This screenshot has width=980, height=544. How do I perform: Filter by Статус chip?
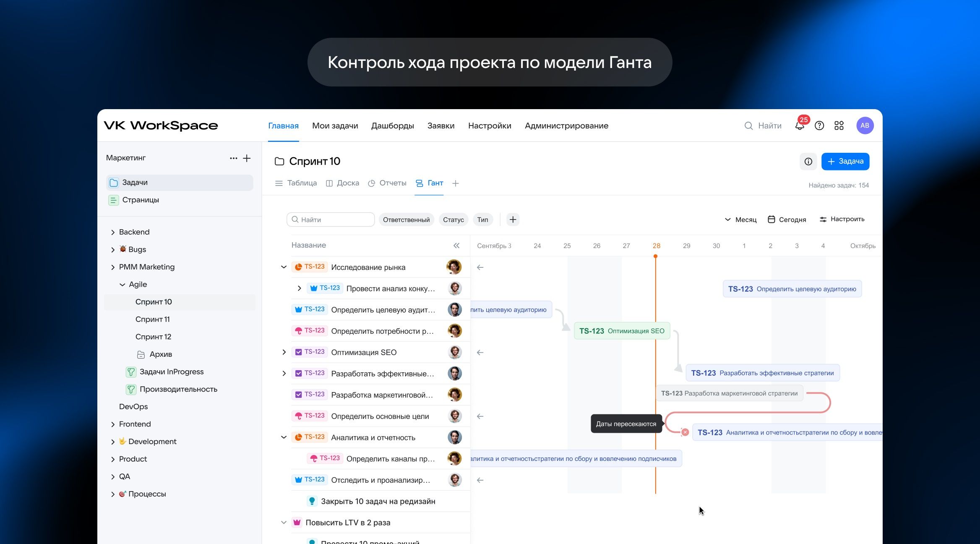coord(453,220)
